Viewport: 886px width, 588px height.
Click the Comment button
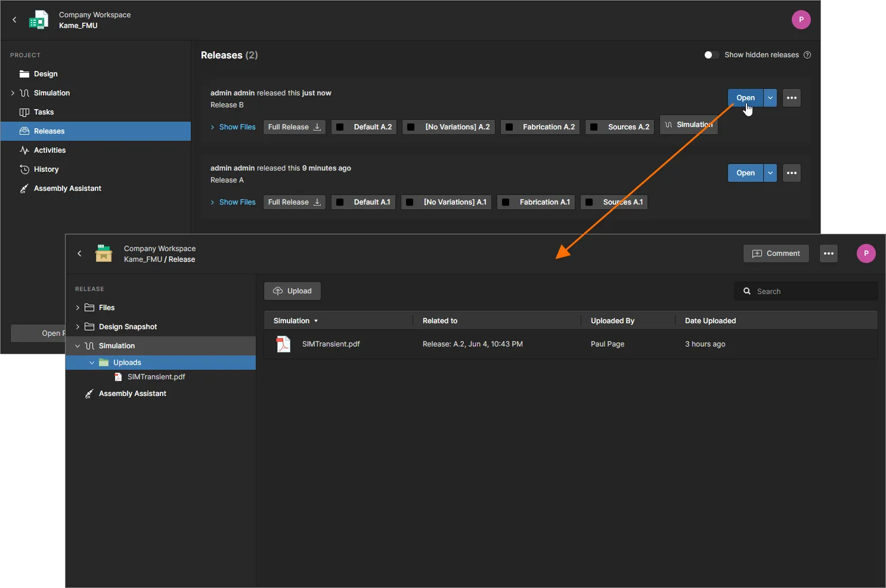pos(776,253)
